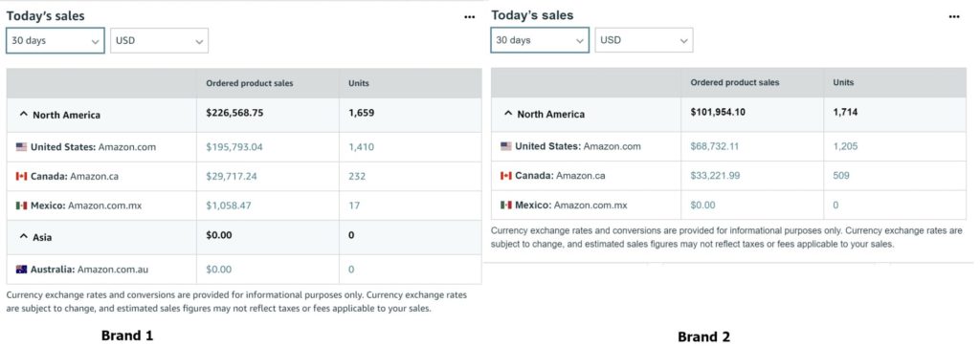Select Brand 1 North America total $226,568.75
Screen dimensions: 980x346
[x=234, y=113]
